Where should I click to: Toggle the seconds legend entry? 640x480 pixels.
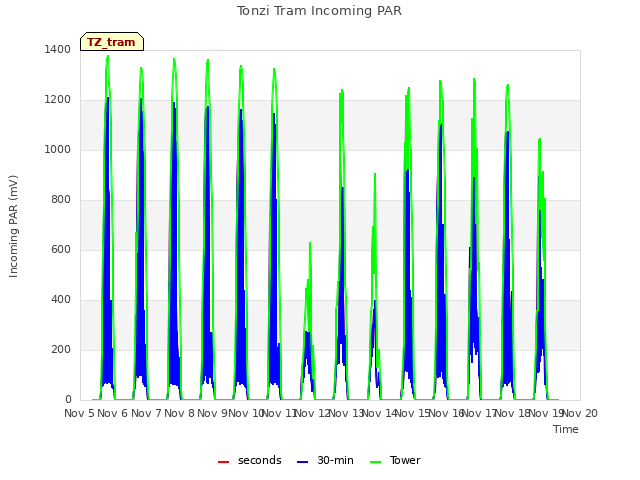(250, 460)
